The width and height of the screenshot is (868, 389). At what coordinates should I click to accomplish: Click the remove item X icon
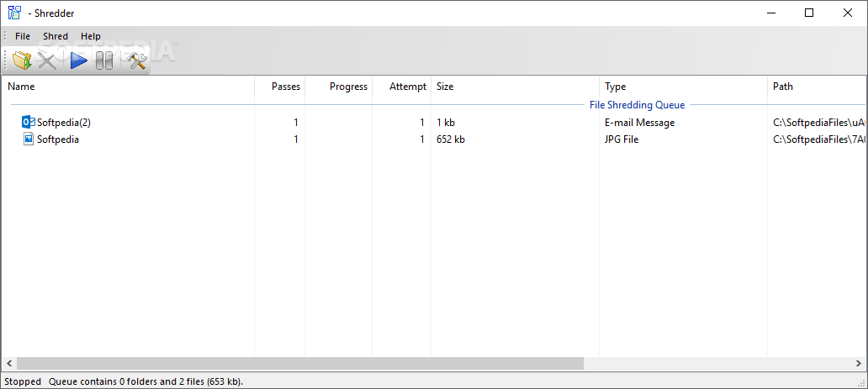pos(48,60)
